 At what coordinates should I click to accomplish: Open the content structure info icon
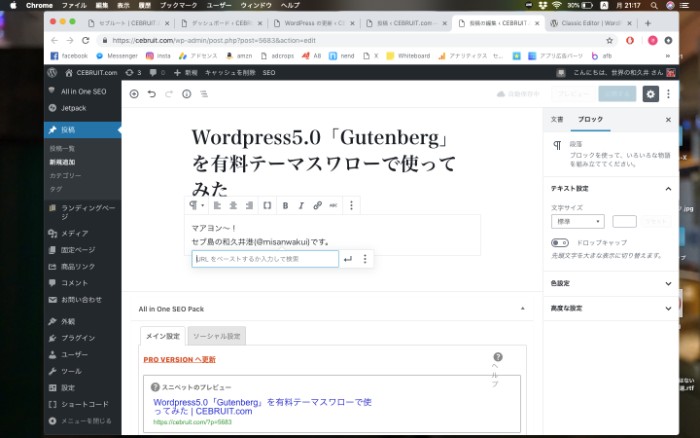click(186, 94)
